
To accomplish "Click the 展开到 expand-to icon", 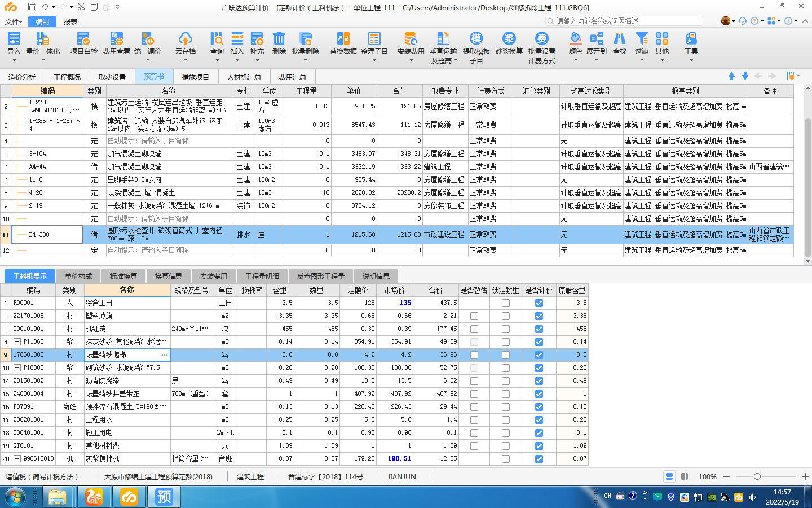I will pos(597,38).
